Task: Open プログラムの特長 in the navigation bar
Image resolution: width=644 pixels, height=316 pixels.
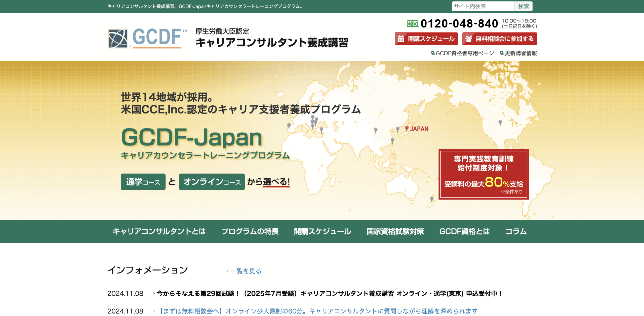Action: click(x=250, y=231)
